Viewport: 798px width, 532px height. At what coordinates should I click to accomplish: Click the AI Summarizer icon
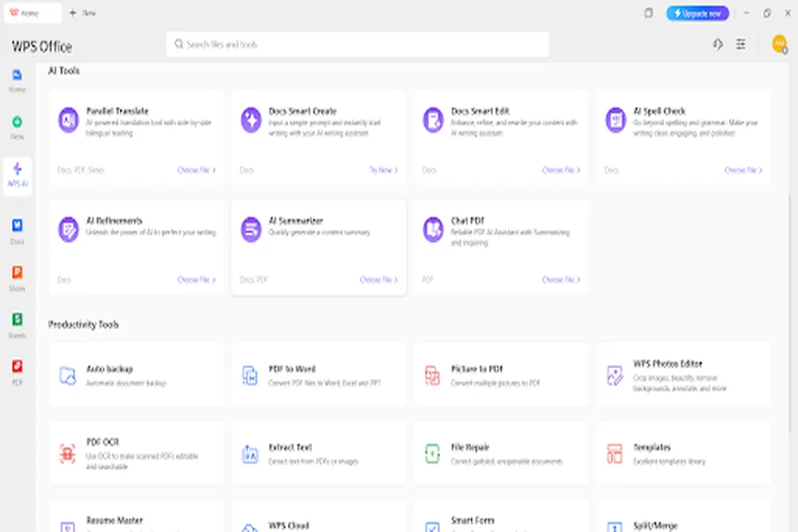[251, 229]
